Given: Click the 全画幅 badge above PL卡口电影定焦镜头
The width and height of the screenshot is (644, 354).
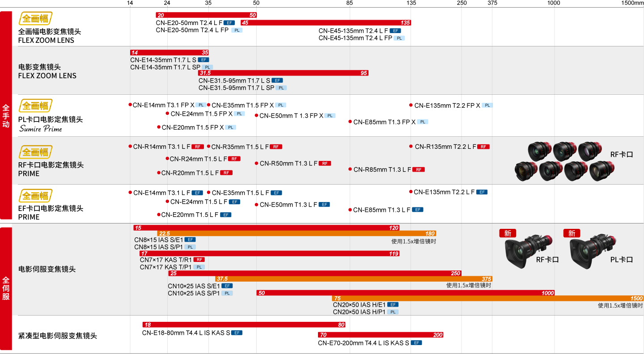Looking at the screenshot, I should point(35,105).
